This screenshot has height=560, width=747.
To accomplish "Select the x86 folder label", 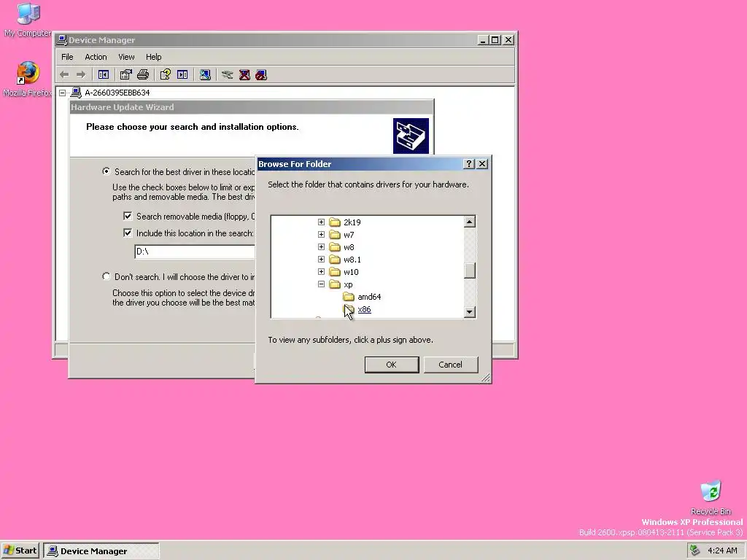I will [x=365, y=309].
